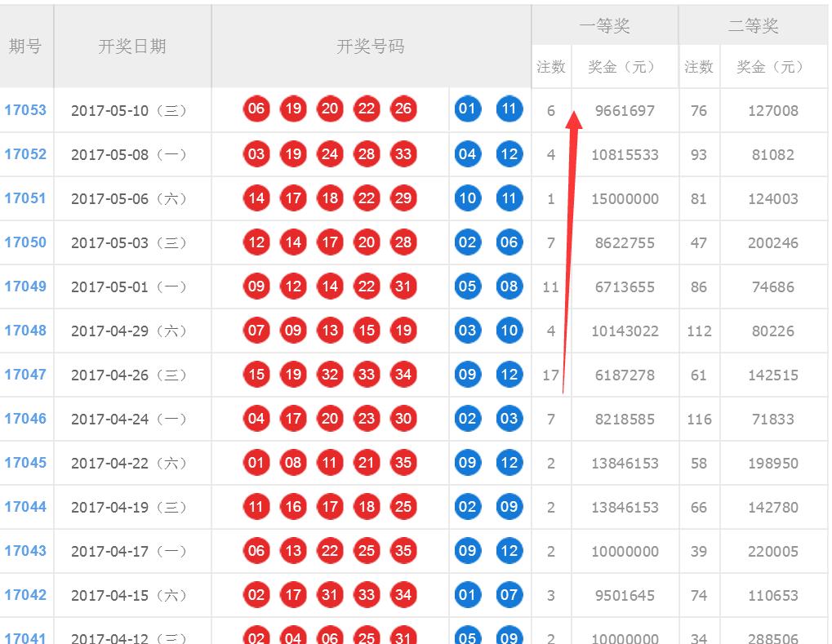Select date 2017-05-06 (六)
The width and height of the screenshot is (832, 644).
point(129,198)
